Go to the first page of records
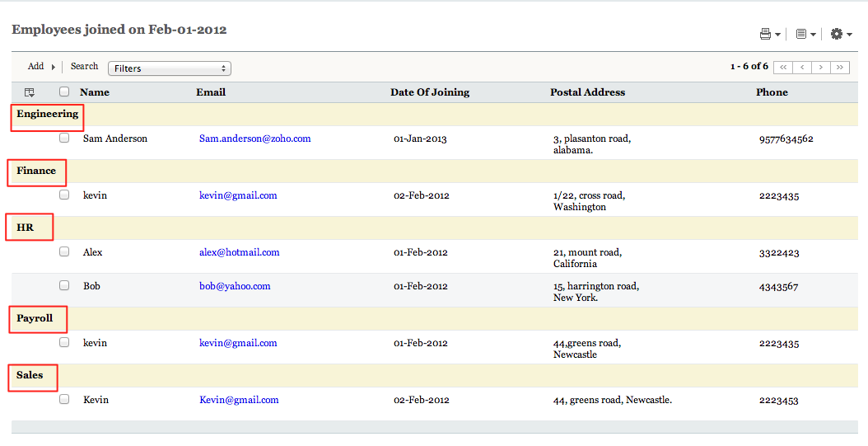The image size is (868, 446). [783, 68]
